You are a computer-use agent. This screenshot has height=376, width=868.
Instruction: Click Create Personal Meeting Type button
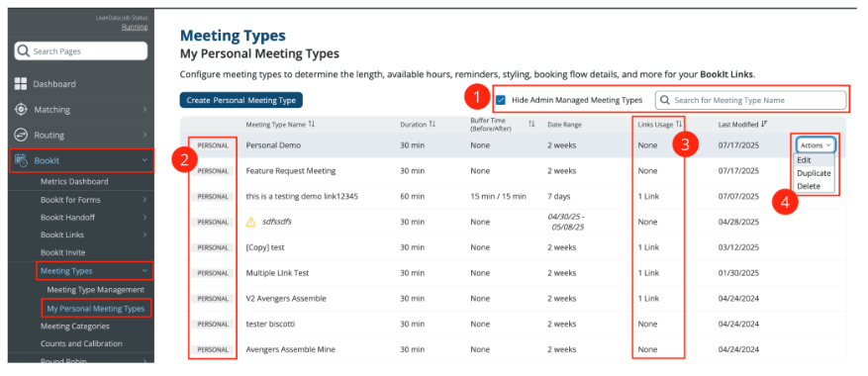pyautogui.click(x=241, y=100)
